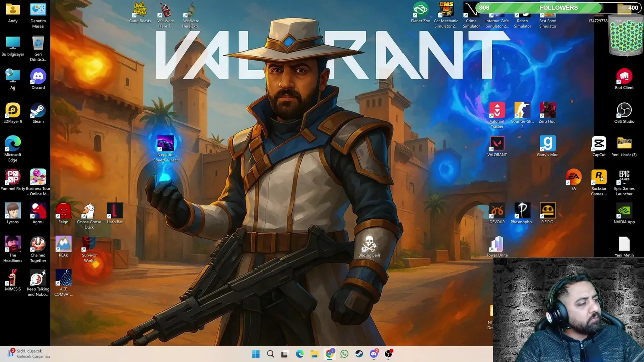
Task: Select the Ranch Simulator shortcut
Action: click(x=522, y=16)
